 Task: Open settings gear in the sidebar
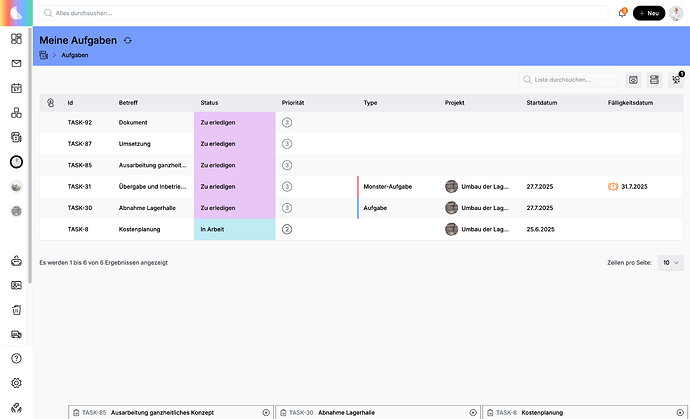point(16,383)
